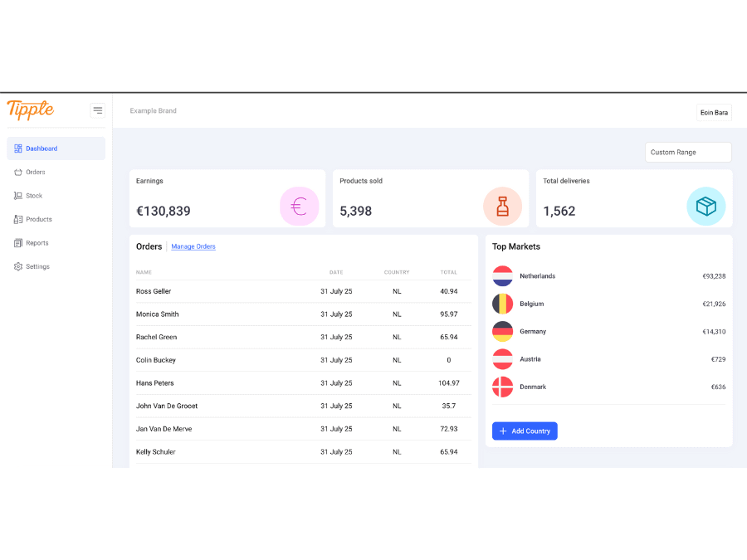This screenshot has height=560, width=747.
Task: Click the Austria flag icon
Action: [503, 359]
